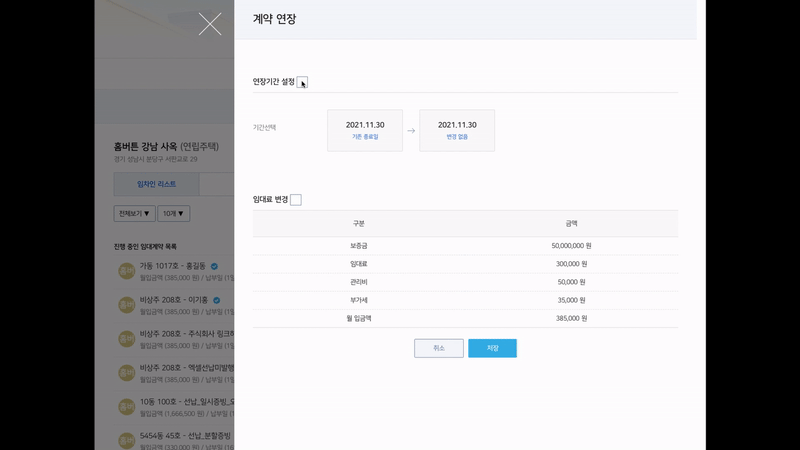Viewport: 800px width, 450px height.
Task: Click the 관리비 row label
Action: pos(359,282)
